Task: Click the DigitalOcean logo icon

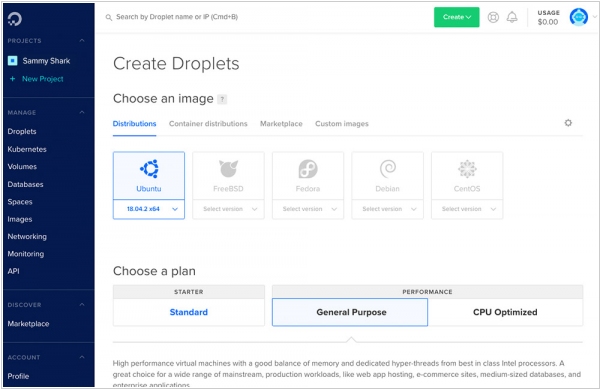Action: click(x=15, y=19)
